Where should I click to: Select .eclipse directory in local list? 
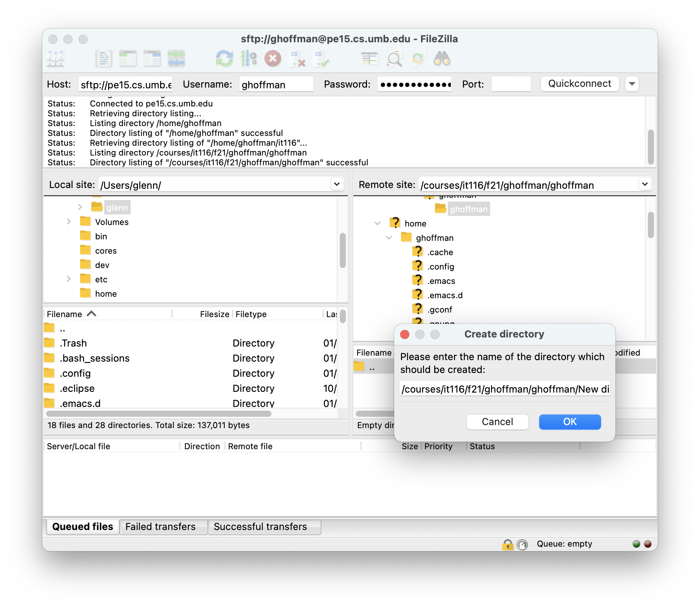pyautogui.click(x=191, y=388)
